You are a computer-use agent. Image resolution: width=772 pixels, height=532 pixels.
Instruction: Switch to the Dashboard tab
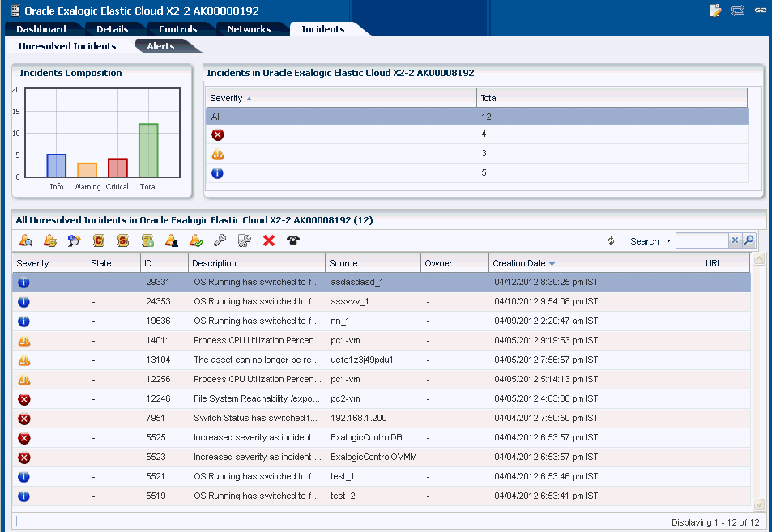tap(41, 29)
